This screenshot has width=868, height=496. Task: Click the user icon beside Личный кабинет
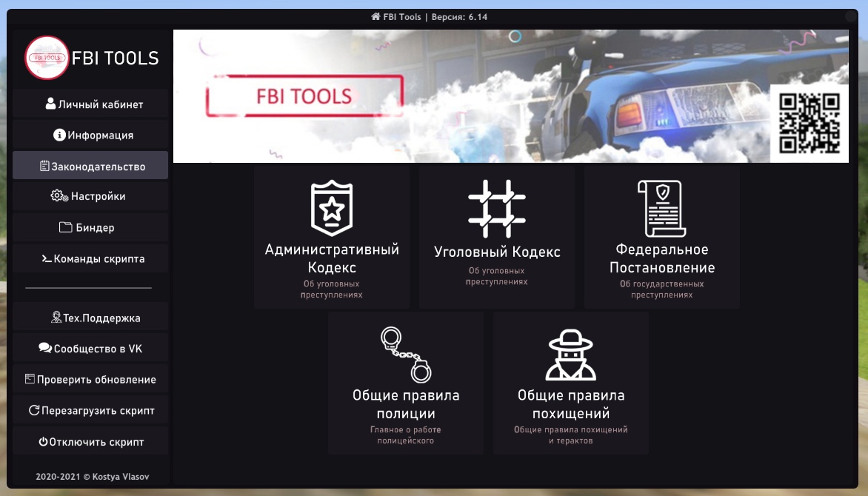(50, 104)
